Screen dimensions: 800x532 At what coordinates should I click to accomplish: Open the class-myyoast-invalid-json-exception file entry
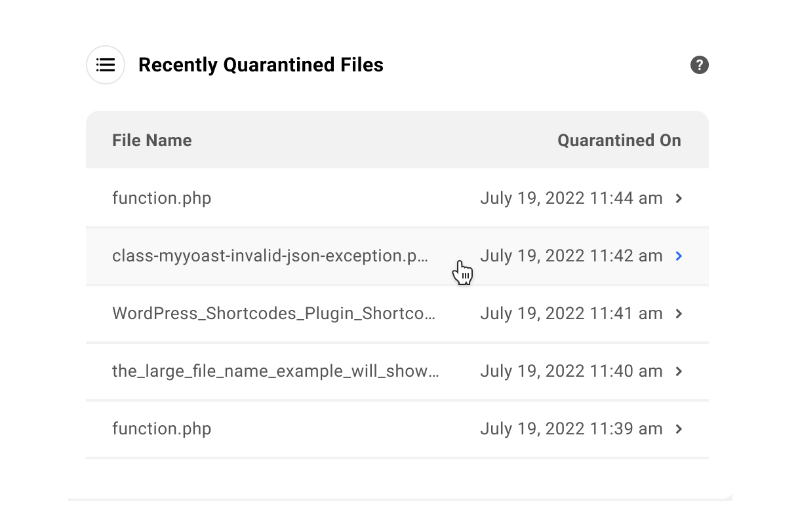point(270,256)
